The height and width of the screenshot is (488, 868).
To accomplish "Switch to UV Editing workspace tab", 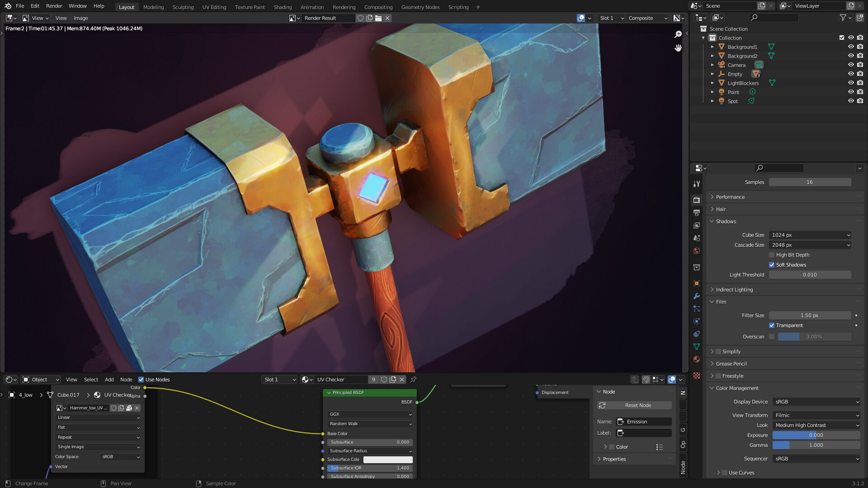I will pyautogui.click(x=214, y=7).
